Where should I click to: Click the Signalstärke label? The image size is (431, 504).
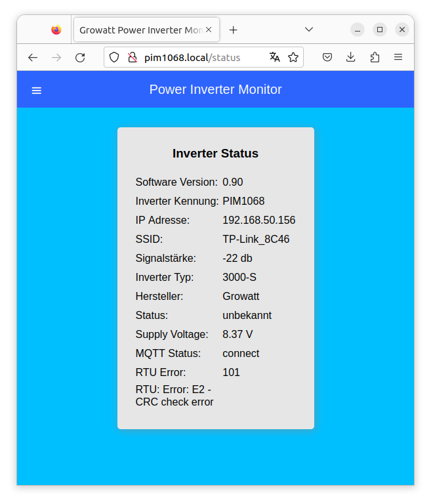pyautogui.click(x=165, y=258)
